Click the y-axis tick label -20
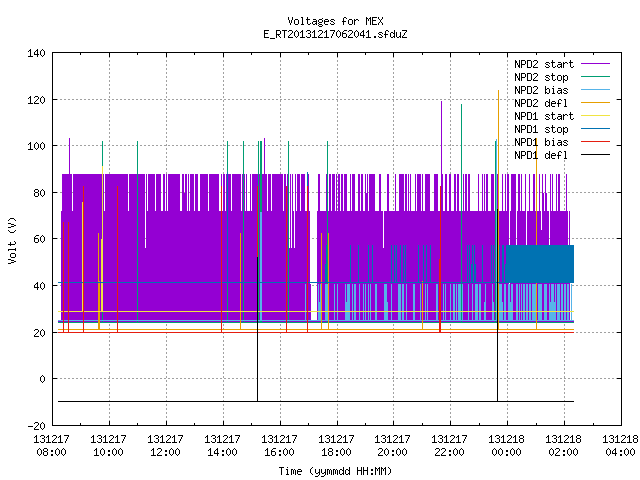Viewport: 640px width, 480px height. point(36,426)
